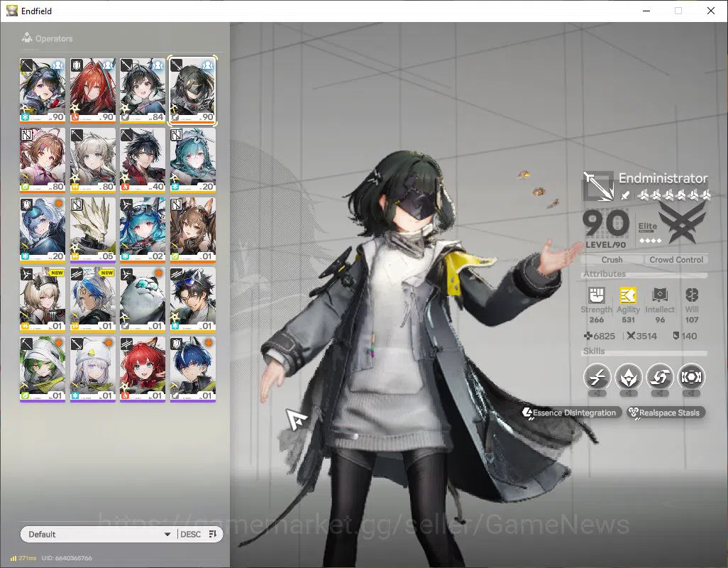Viewport: 728px width, 568px height.
Task: Click the UID: 6640365766 text
Action: [x=67, y=558]
